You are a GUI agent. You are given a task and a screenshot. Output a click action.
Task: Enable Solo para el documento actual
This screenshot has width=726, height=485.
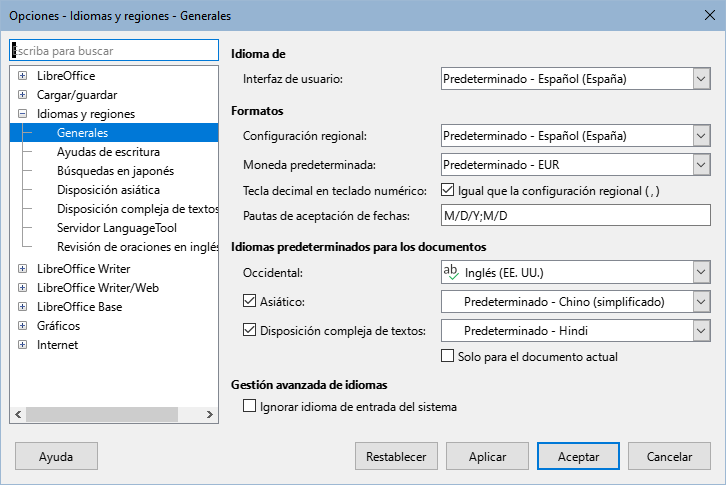447,356
